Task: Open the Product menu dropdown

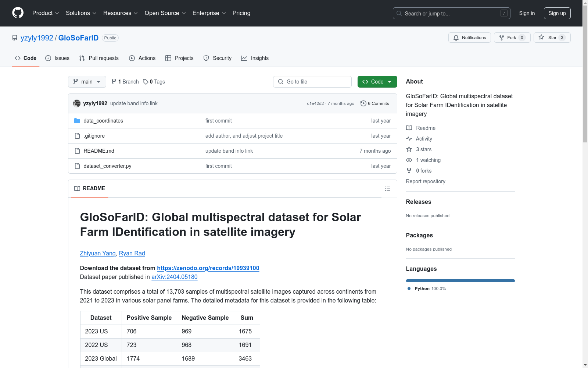Action: pos(46,13)
